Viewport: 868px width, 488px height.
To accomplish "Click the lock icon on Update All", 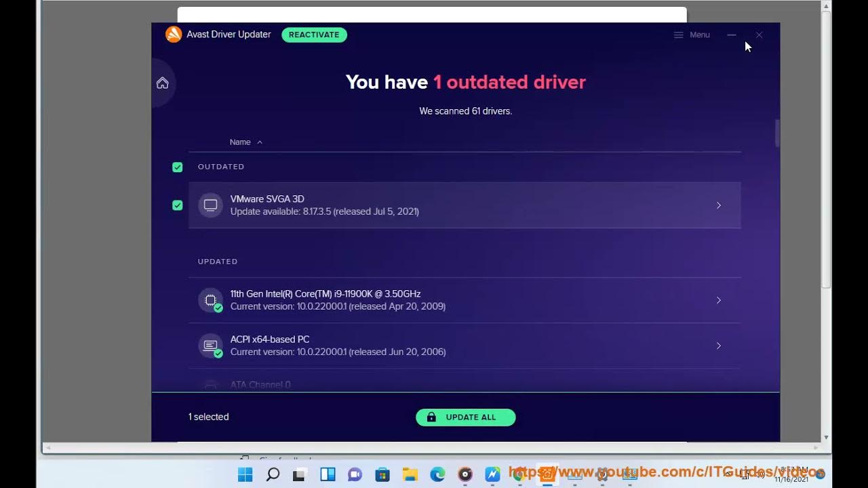I will click(431, 418).
